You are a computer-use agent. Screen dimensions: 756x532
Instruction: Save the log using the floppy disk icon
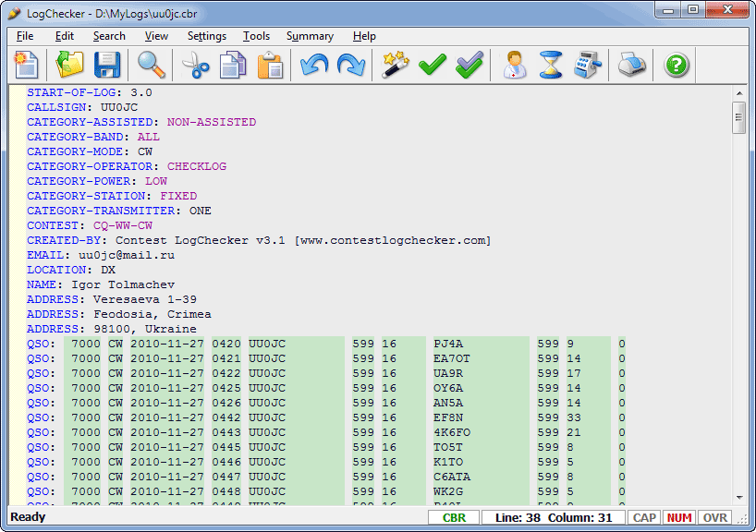107,65
